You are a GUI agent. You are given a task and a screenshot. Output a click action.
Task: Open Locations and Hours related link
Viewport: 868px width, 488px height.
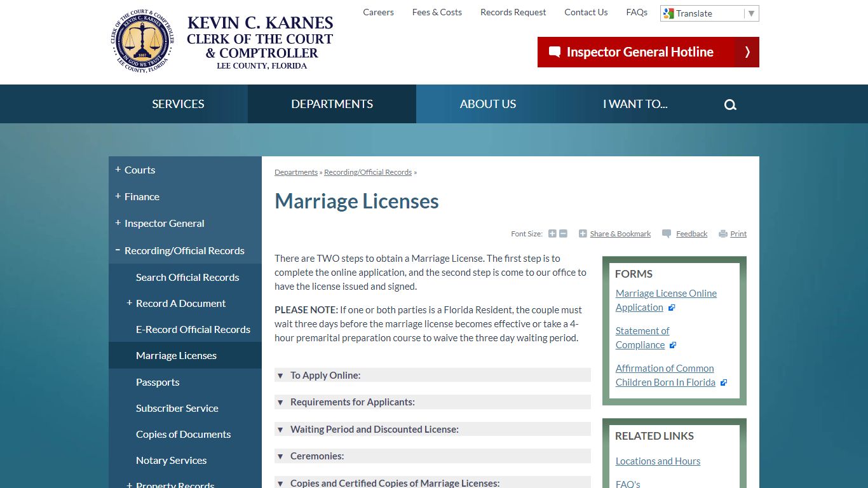point(658,461)
